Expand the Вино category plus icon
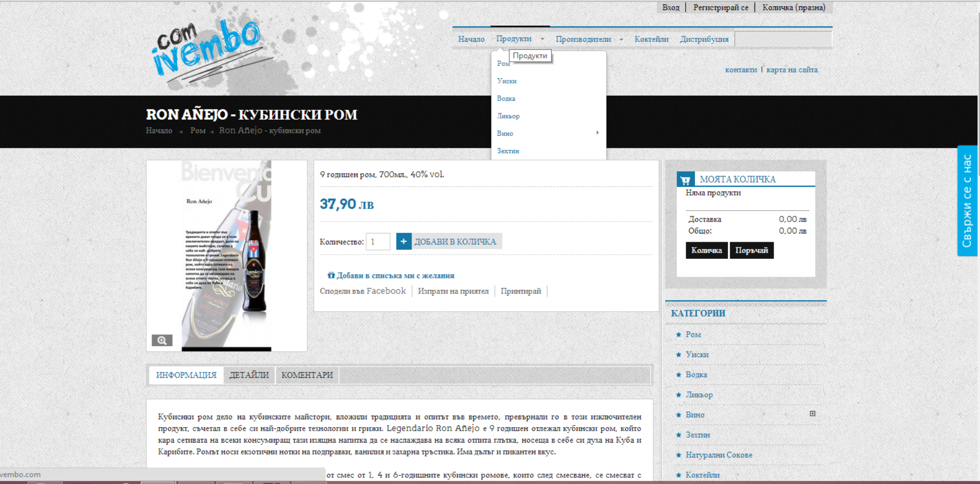The width and height of the screenshot is (980, 484). coord(812,414)
